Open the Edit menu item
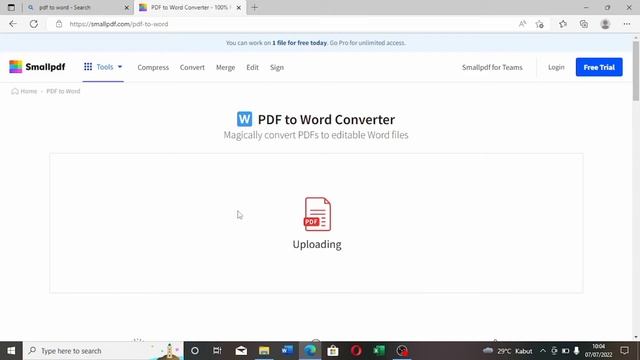The height and width of the screenshot is (360, 640). 252,67
